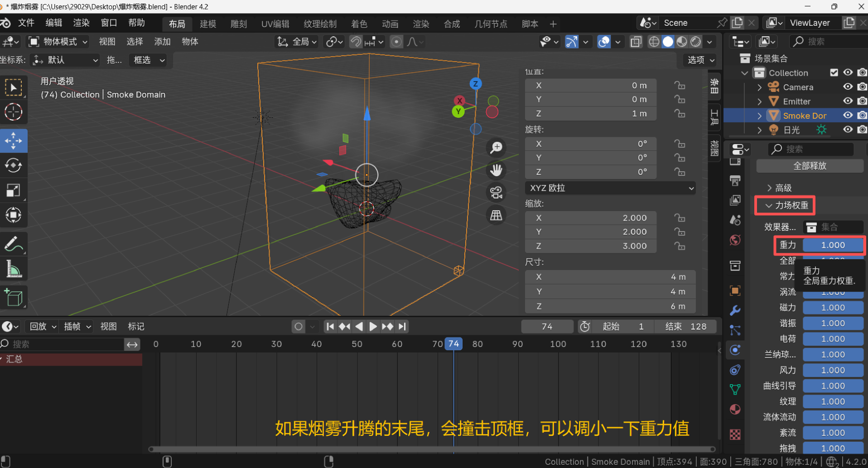Click the zoom magnifier viewport gizmo

497,147
